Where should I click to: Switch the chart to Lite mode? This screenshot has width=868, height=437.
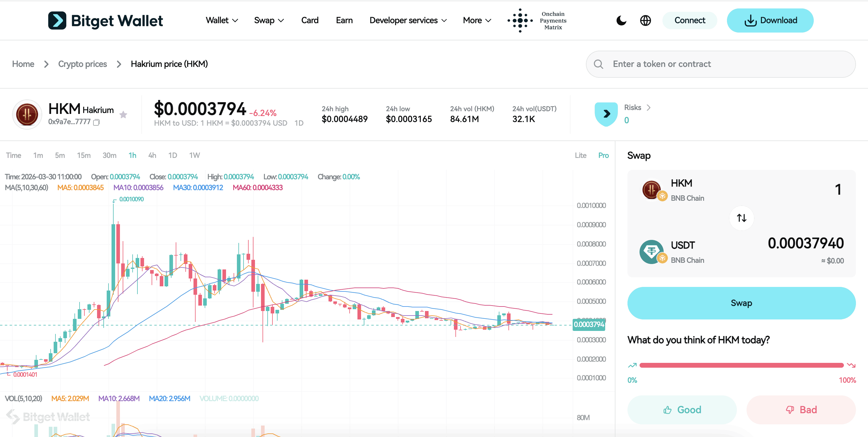[x=580, y=155]
